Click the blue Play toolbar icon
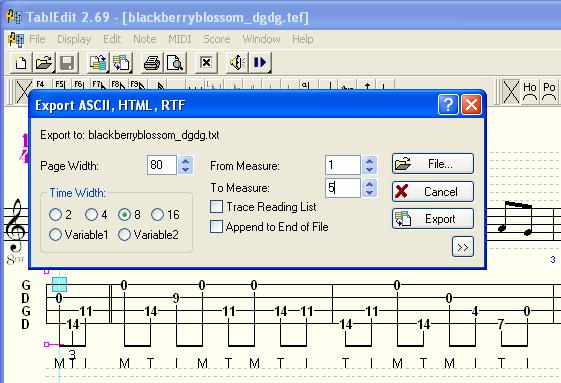 [x=260, y=63]
